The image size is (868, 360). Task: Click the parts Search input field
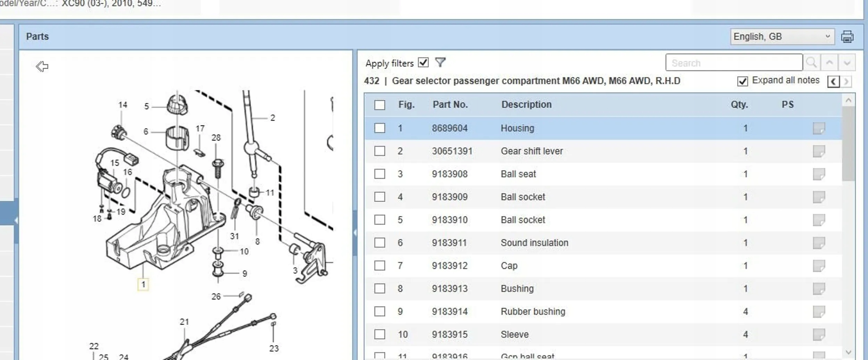click(734, 62)
